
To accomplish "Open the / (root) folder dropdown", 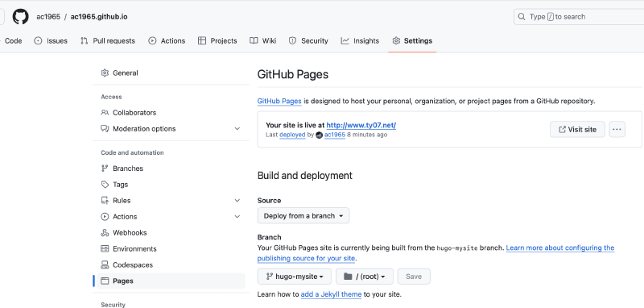I will coord(365,277).
